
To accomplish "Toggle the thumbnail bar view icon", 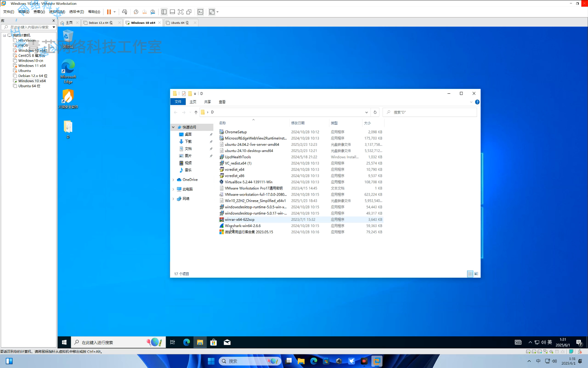I will click(x=173, y=12).
